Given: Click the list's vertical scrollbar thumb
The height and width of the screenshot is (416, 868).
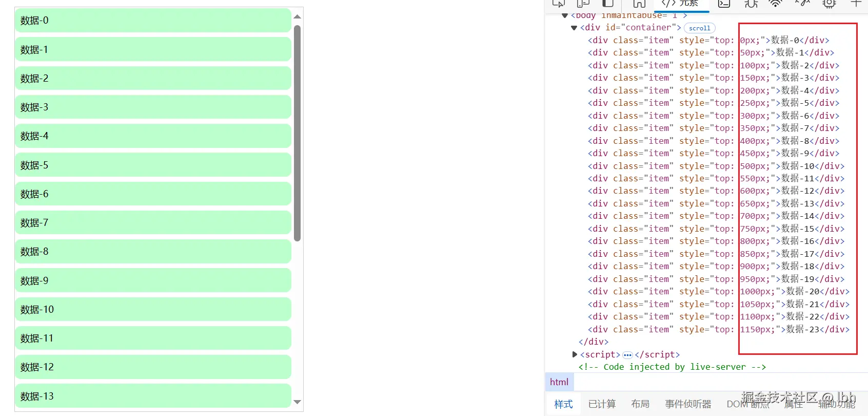Looking at the screenshot, I should click(297, 134).
